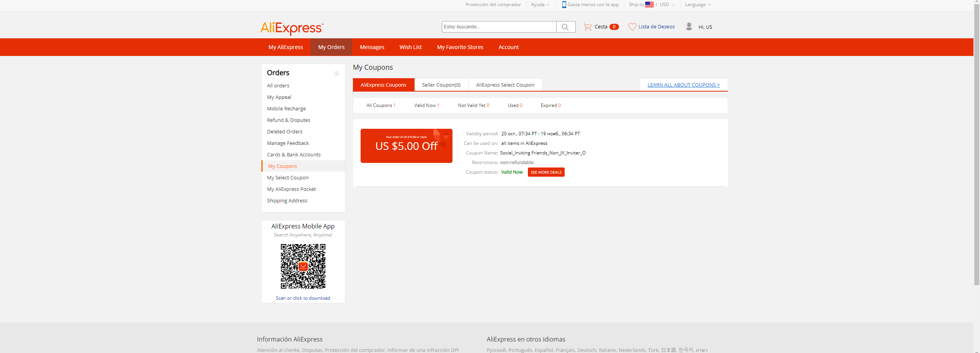980x353 pixels.
Task: Open Messages nav tab
Action: [372, 47]
